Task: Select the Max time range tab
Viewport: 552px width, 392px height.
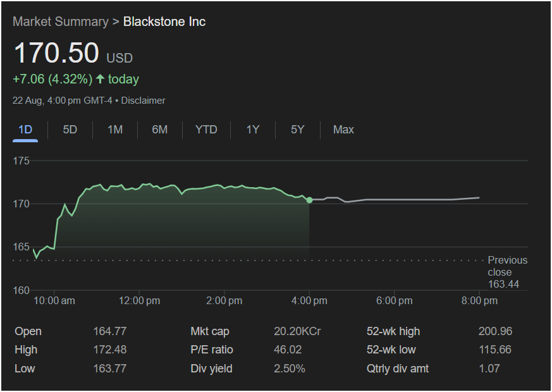Action: coord(343,130)
